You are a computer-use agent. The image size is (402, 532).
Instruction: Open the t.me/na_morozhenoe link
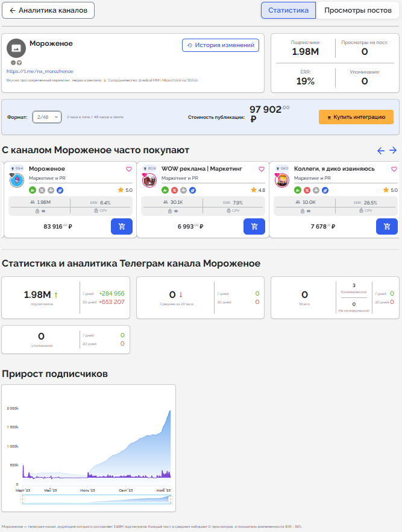(x=31, y=71)
